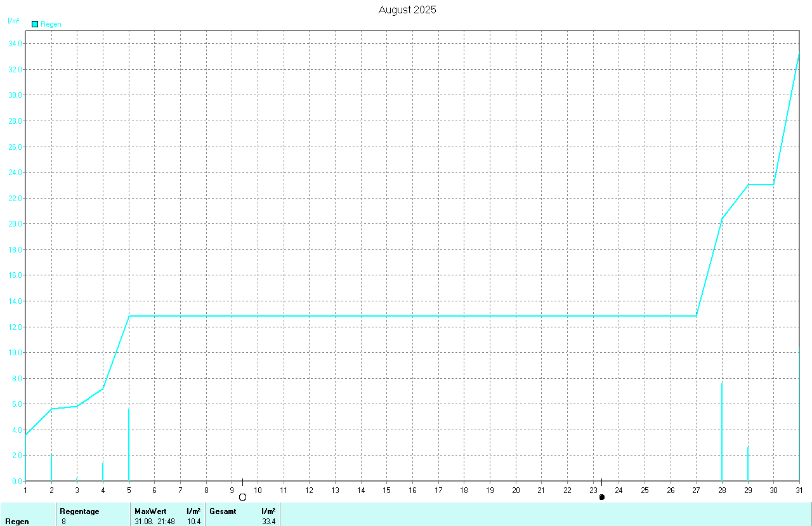The height and width of the screenshot is (526, 812).
Task: Click the date 31.08. 21:48 cell
Action: tap(155, 522)
